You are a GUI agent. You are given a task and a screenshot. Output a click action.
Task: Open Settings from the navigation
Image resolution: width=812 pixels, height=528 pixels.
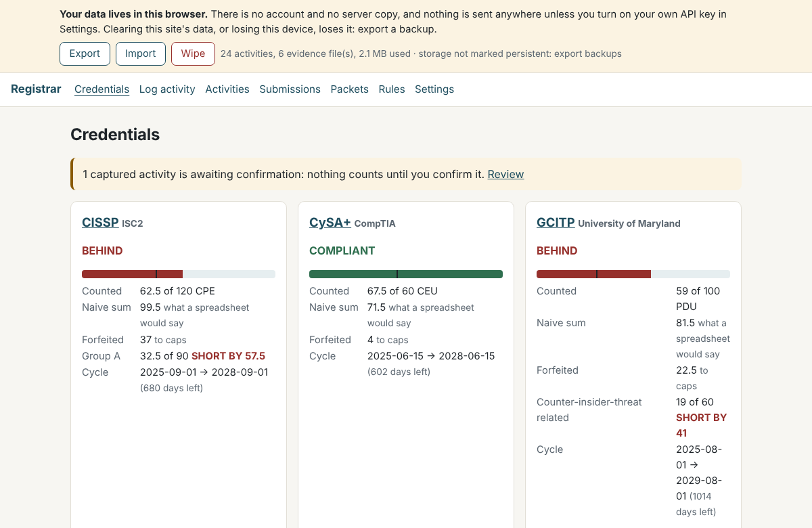434,89
